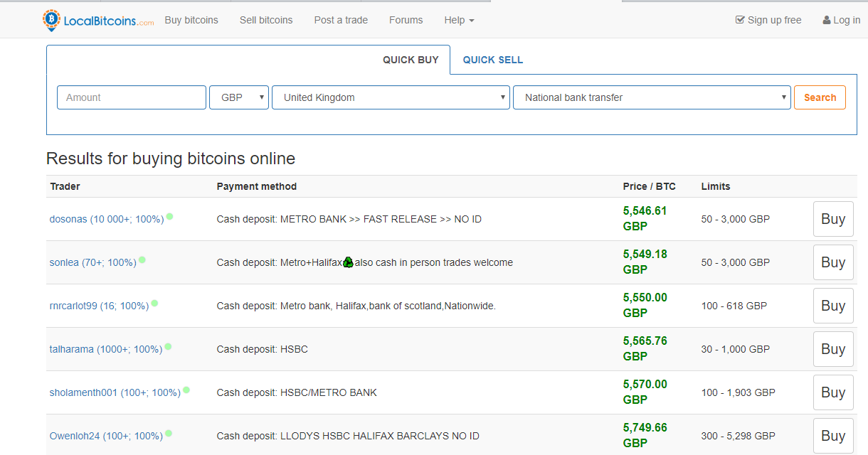
Task: Open trader talharama profile
Action: (106, 349)
